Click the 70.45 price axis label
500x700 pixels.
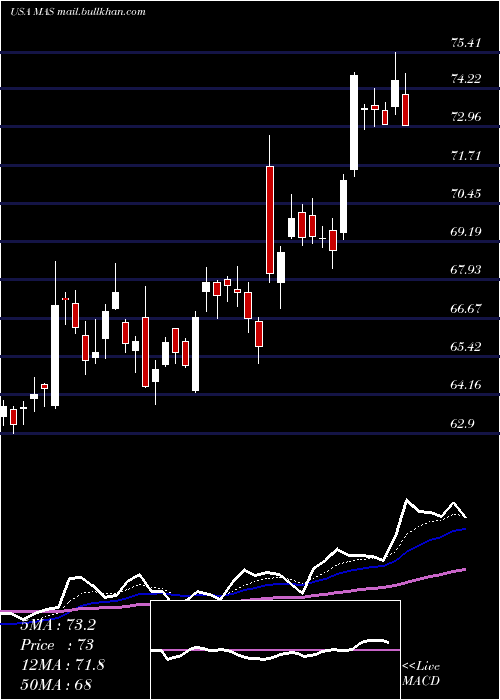[466, 194]
